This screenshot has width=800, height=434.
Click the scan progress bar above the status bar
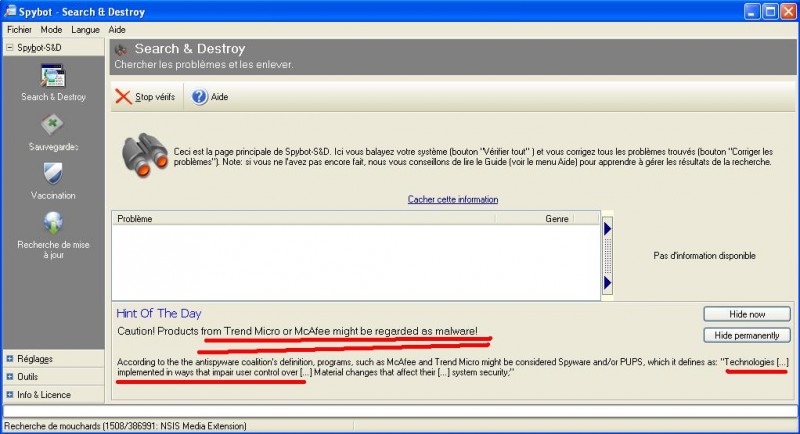pyautogui.click(x=399, y=411)
